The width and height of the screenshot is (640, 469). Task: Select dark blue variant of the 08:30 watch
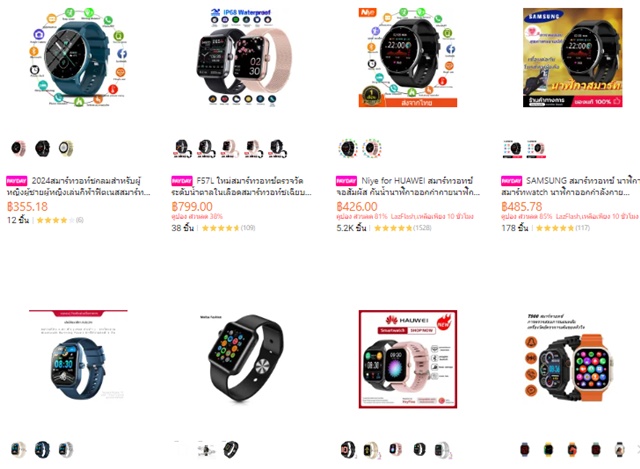[42, 449]
